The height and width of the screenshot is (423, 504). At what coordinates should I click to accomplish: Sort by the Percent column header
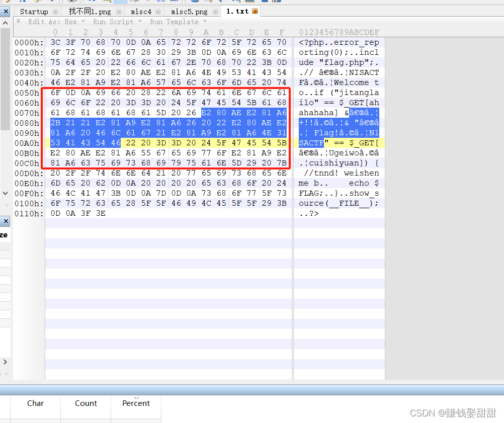[136, 403]
